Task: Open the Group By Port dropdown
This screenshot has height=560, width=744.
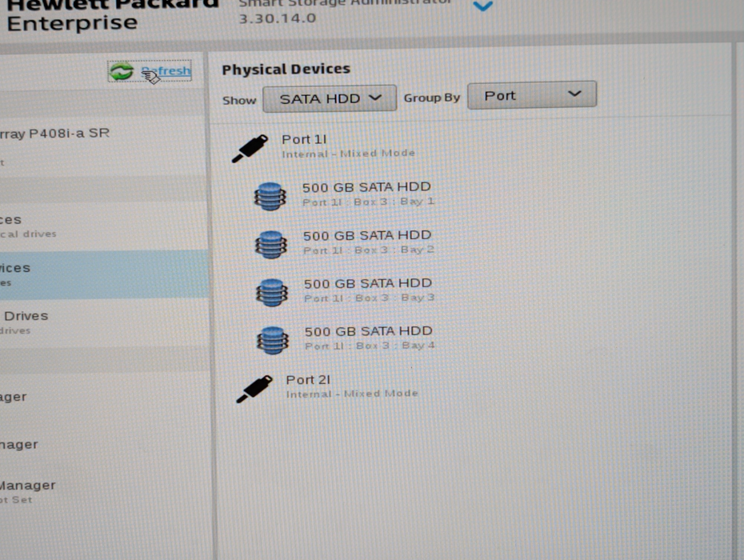Action: [532, 95]
